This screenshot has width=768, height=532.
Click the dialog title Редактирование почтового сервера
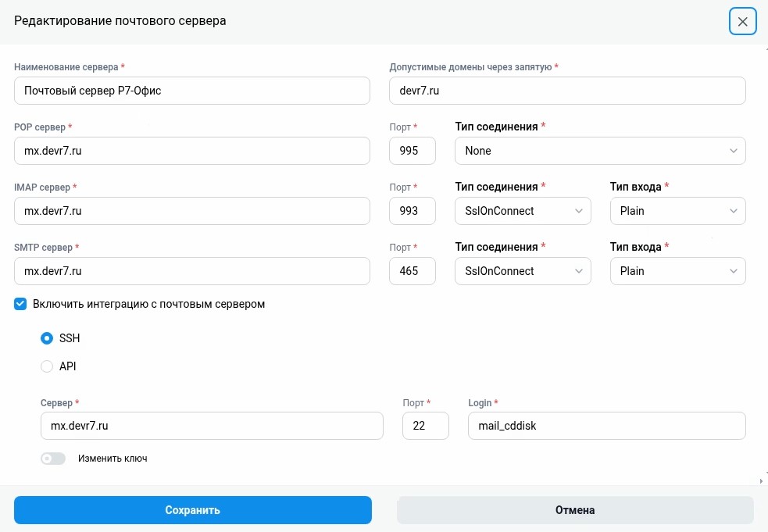(120, 21)
